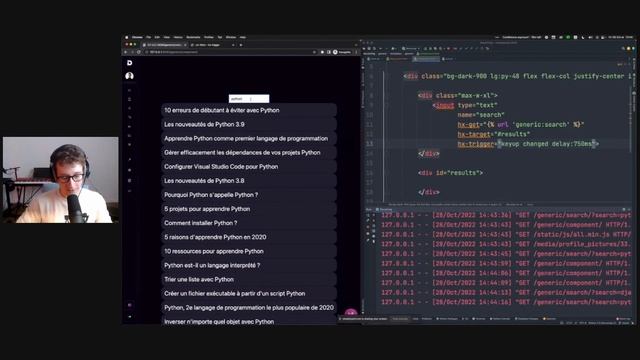The image size is (640, 360).
Task: Open 'Les nouveautés de Python 3.8'
Action: (249, 181)
